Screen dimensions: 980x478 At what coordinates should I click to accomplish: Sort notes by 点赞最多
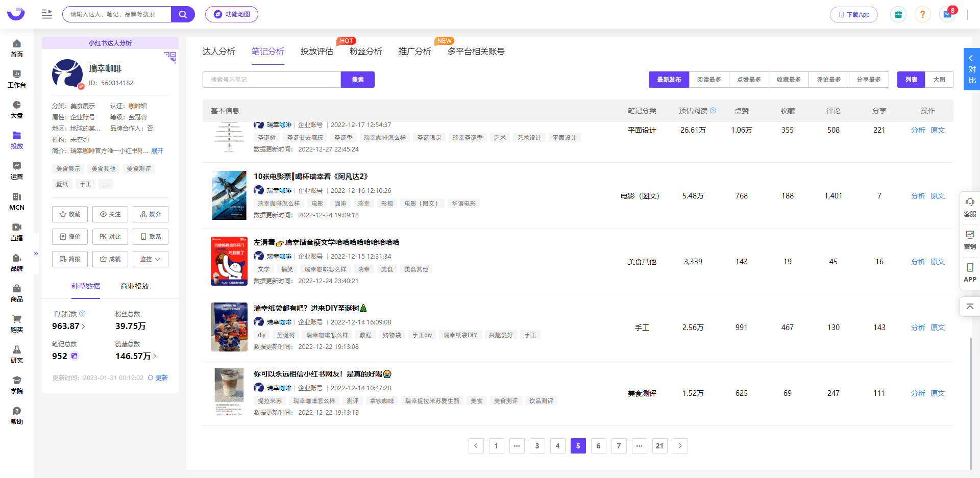click(749, 80)
